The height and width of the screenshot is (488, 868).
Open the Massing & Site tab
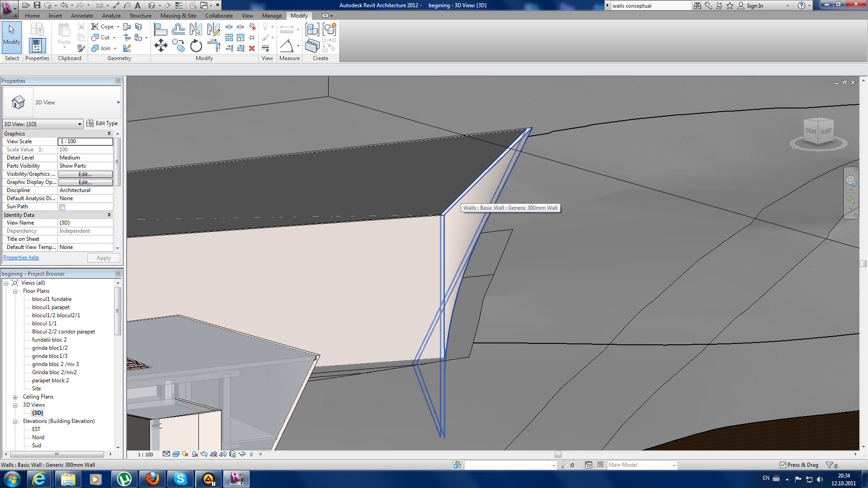pyautogui.click(x=178, y=15)
